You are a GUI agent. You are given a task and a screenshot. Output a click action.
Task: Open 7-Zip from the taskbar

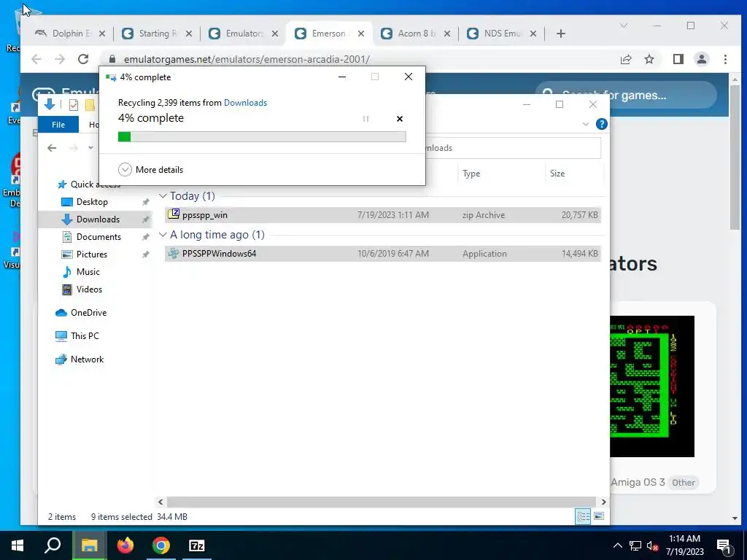pyautogui.click(x=196, y=545)
